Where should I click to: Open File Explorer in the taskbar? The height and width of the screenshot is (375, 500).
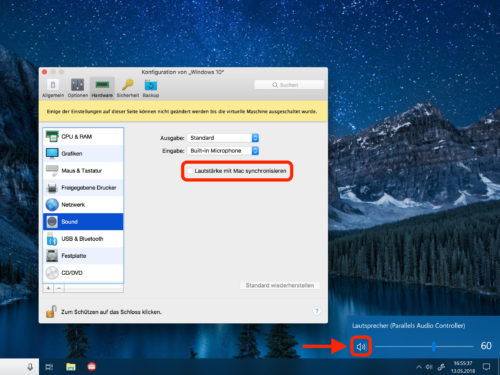(71, 367)
